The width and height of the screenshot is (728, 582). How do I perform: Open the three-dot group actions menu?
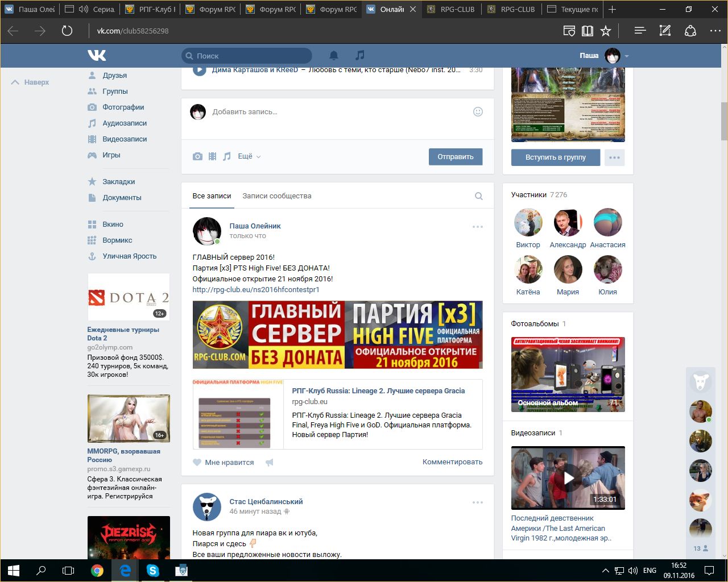pyautogui.click(x=614, y=157)
